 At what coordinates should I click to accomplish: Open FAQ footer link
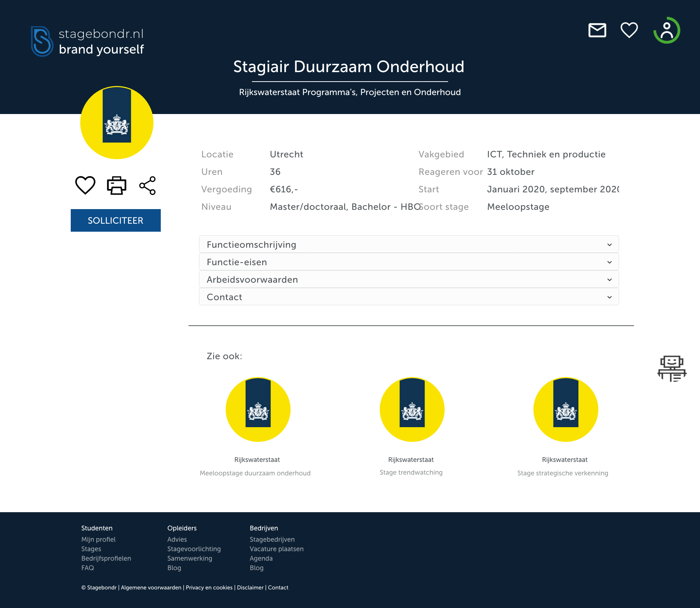(87, 568)
